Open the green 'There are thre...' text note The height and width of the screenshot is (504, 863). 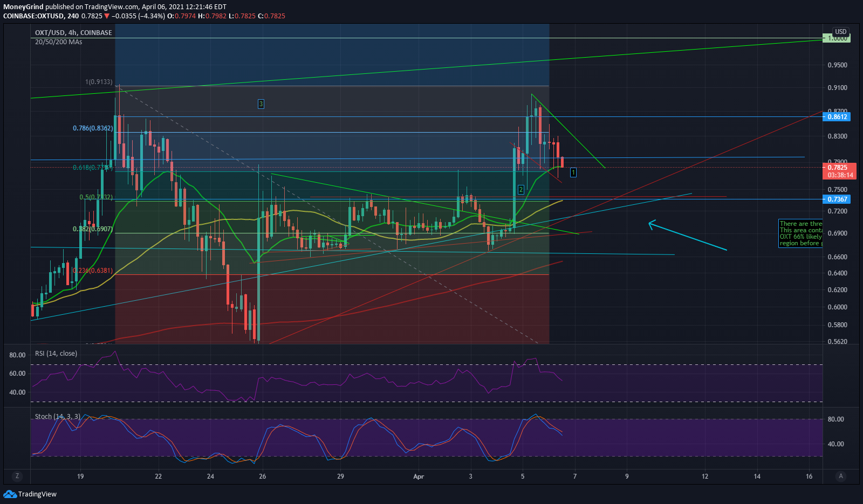click(x=800, y=233)
